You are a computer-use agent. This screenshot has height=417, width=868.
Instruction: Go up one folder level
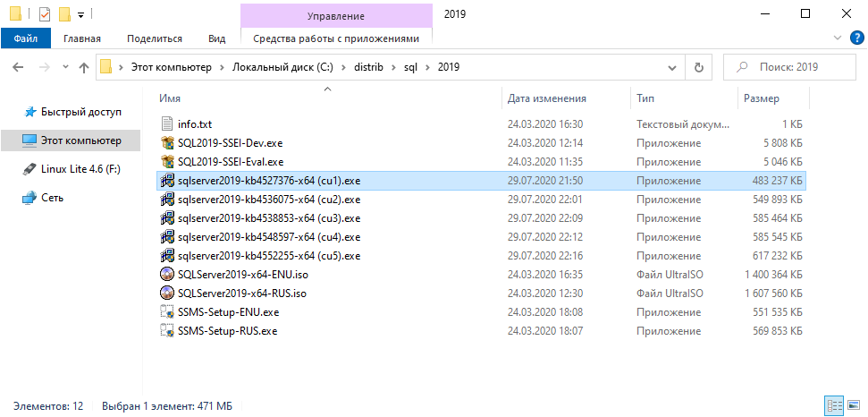(x=84, y=68)
